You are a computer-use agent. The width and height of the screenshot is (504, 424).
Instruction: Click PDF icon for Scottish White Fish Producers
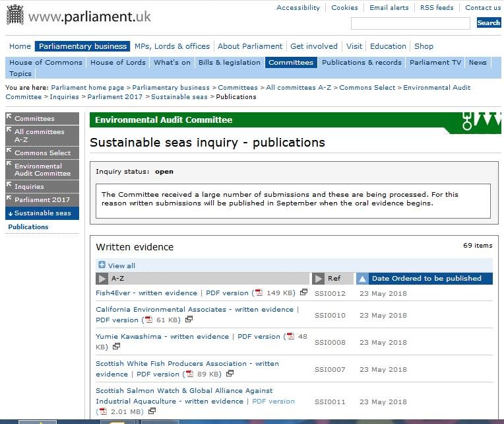(x=189, y=374)
